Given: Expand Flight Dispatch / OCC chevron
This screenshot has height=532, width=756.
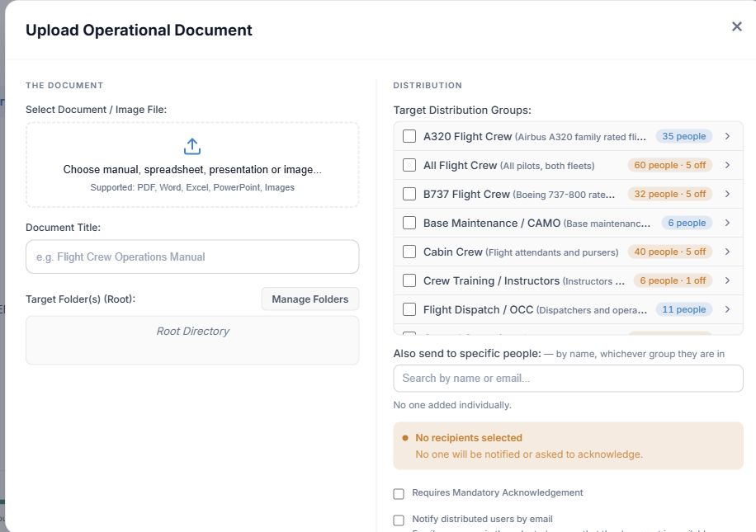Looking at the screenshot, I should click(x=727, y=310).
